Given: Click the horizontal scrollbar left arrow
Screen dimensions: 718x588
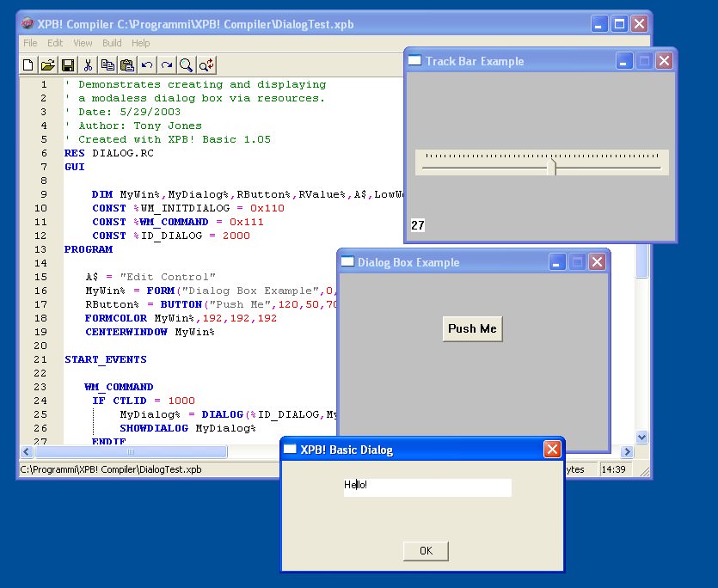Looking at the screenshot, I should 27,451.
